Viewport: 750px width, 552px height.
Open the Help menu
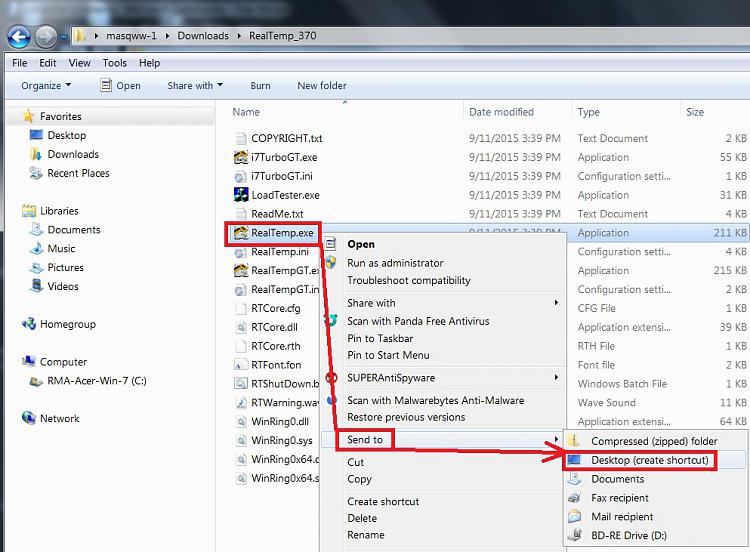[149, 63]
